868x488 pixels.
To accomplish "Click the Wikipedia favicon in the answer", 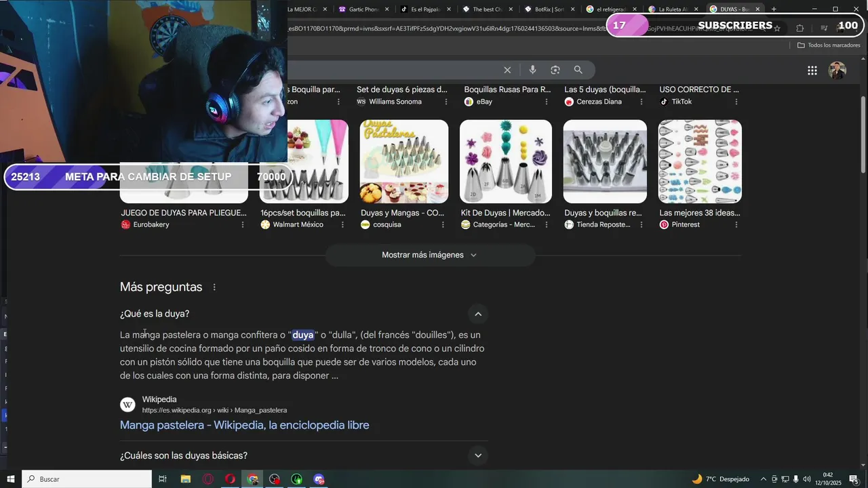I will point(127,405).
